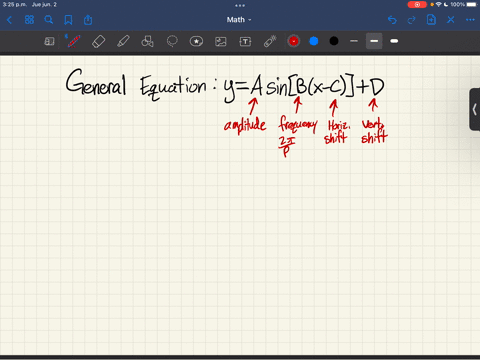The height and width of the screenshot is (360, 480).
Task: Select the Shapes tool
Action: click(147, 41)
